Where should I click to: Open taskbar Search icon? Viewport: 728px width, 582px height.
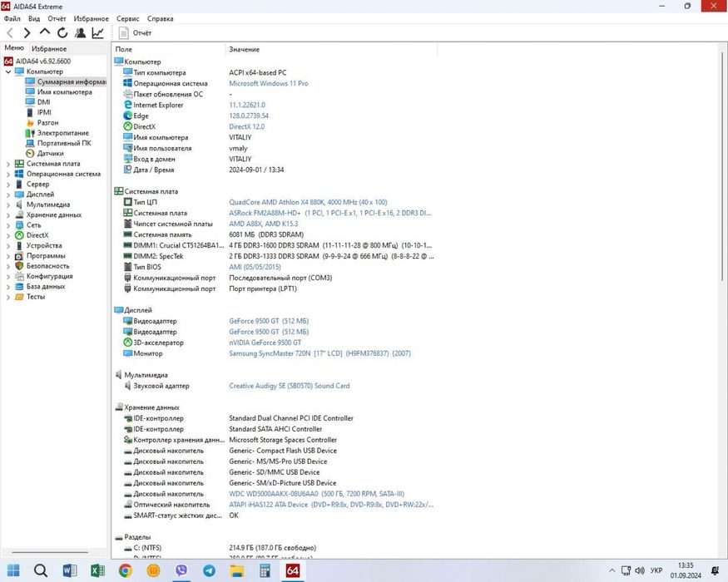(41, 570)
